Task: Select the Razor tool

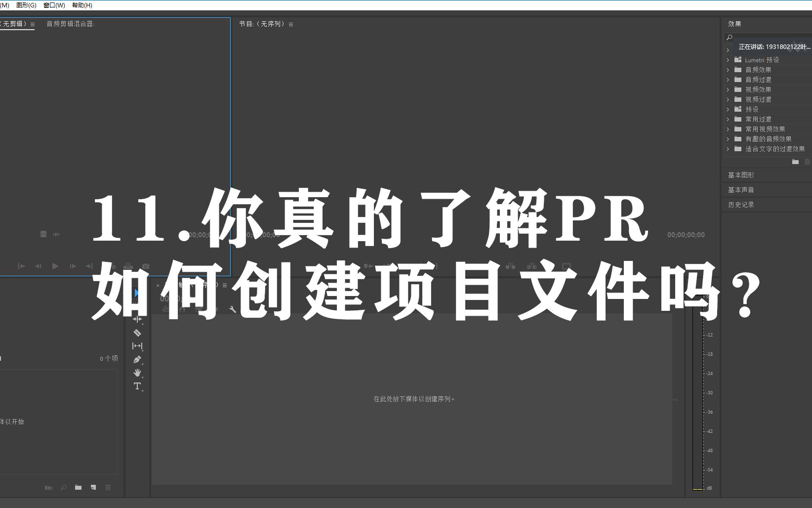Action: pos(137,333)
